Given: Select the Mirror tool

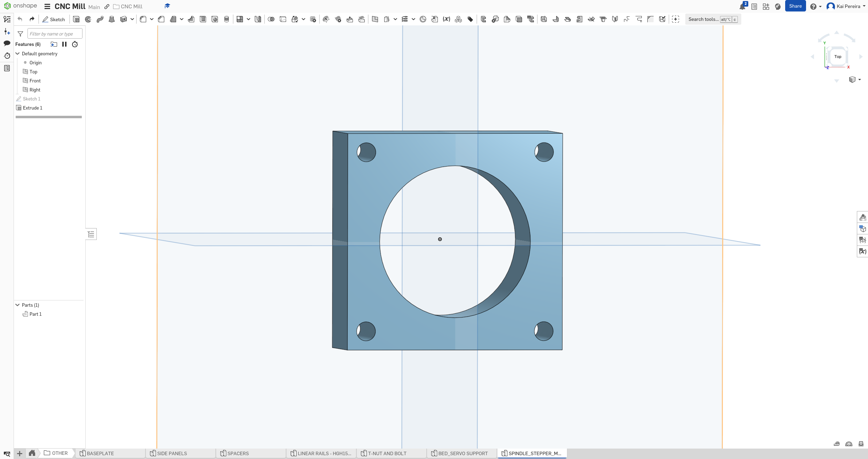Looking at the screenshot, I should (x=258, y=19).
